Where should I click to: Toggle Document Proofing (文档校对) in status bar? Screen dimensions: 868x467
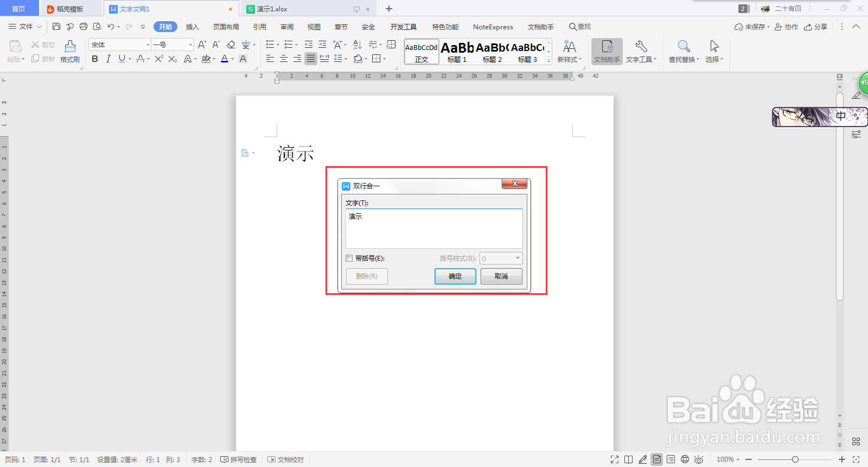[286, 459]
